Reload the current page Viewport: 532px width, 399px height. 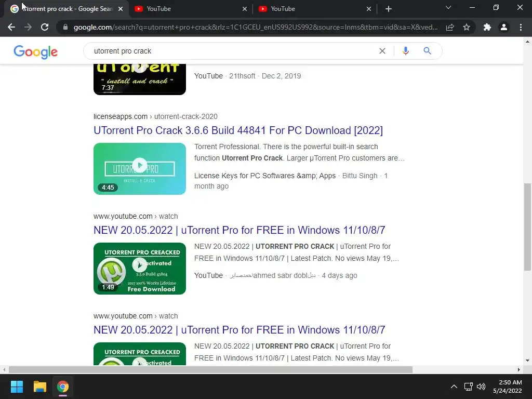pos(45,27)
